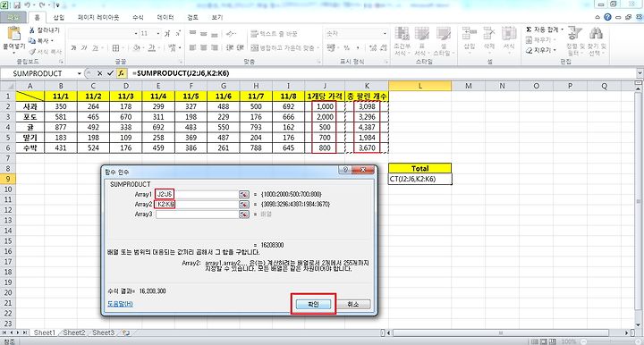The height and width of the screenshot is (345, 644).
Task: Click Undo in the quick access toolbar
Action: tap(28, 5)
